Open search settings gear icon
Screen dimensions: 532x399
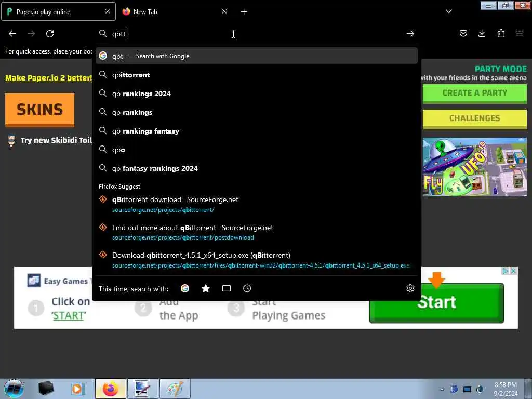410,288
